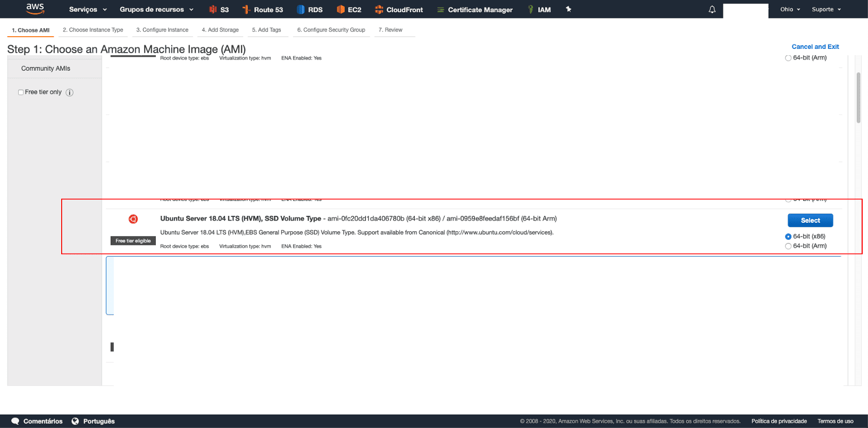
Task: Open the S3 service shortcut icon
Action: click(x=213, y=10)
